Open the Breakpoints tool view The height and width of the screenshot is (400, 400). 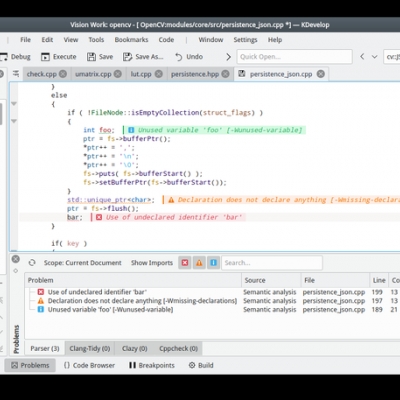click(152, 365)
